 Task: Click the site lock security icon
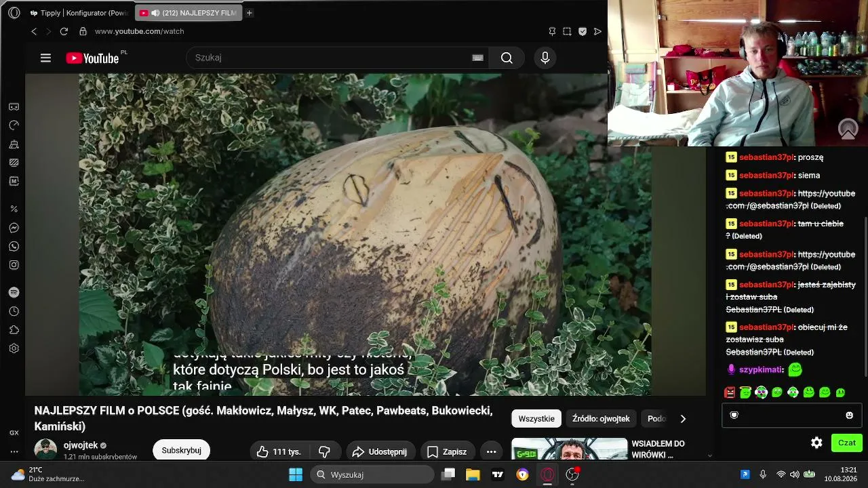click(83, 31)
